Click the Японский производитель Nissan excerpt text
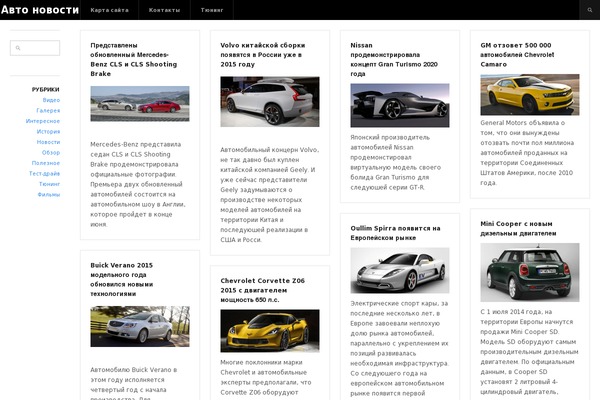Screen dimensions: 600x400 [x=396, y=162]
